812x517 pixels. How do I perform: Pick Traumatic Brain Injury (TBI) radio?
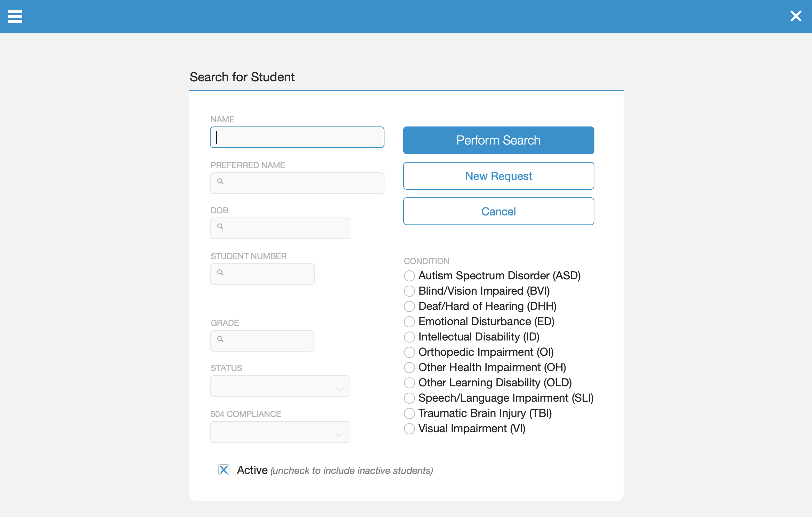click(409, 413)
